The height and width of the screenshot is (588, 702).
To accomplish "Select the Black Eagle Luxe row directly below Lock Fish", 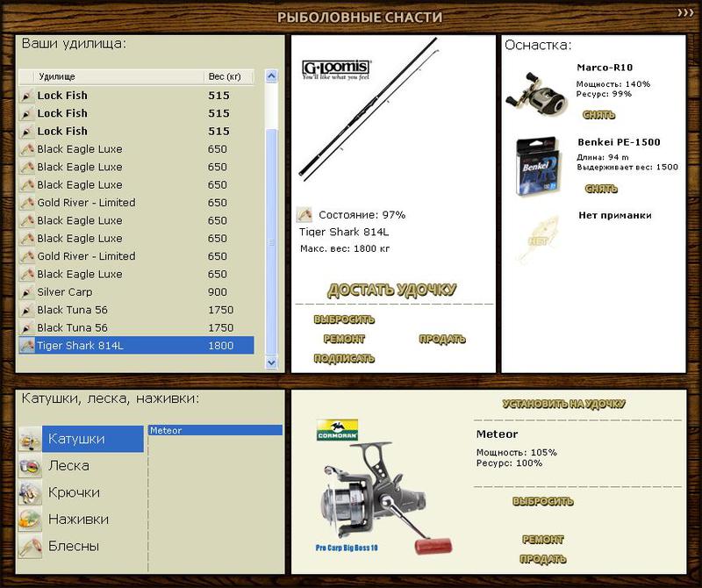I will tap(136, 149).
